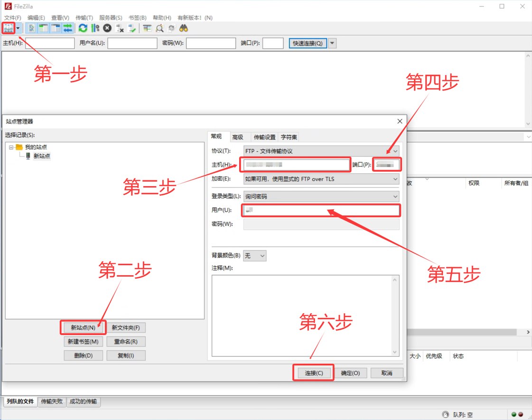
Task: Click the Site Manager 端口(P) port field
Action: click(387, 165)
